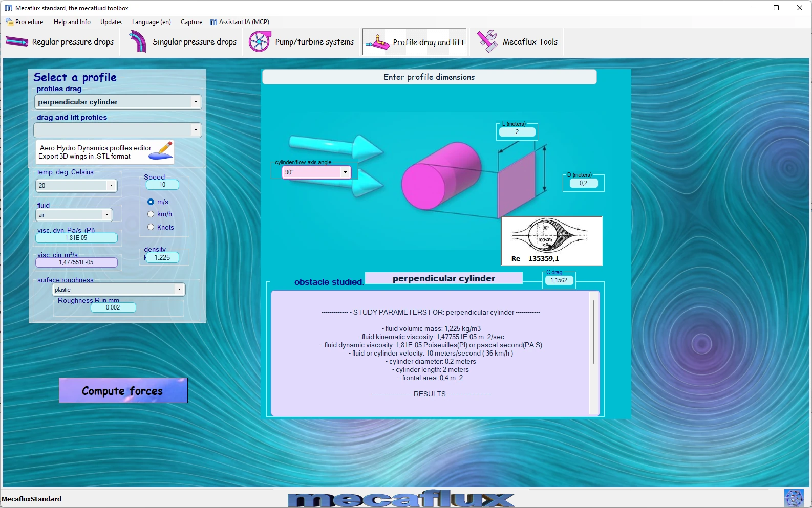Click the pink cylinder profile illustration
Image resolution: width=812 pixels, height=508 pixels.
[441, 175]
